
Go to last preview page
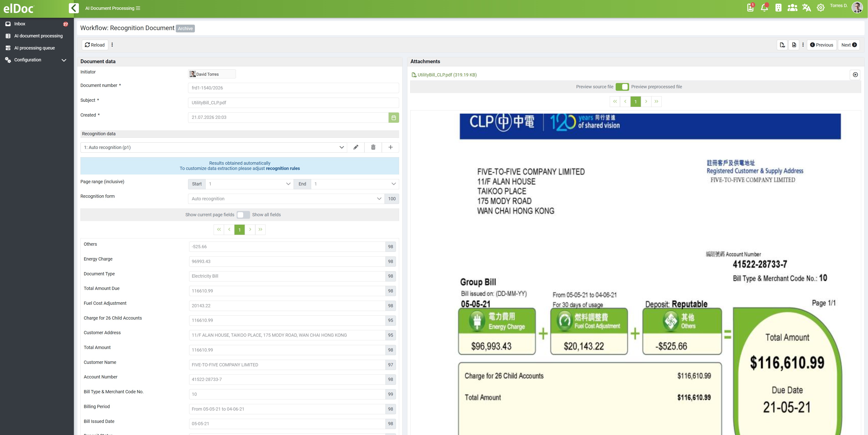(656, 102)
